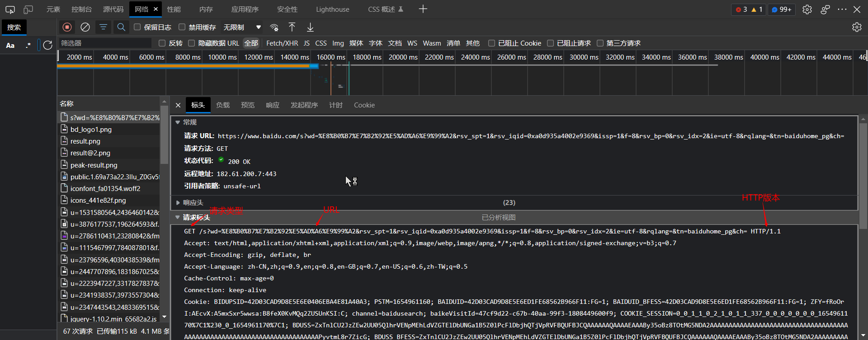The height and width of the screenshot is (340, 868).
Task: Toggle the network filter bar icon
Action: click(x=103, y=27)
